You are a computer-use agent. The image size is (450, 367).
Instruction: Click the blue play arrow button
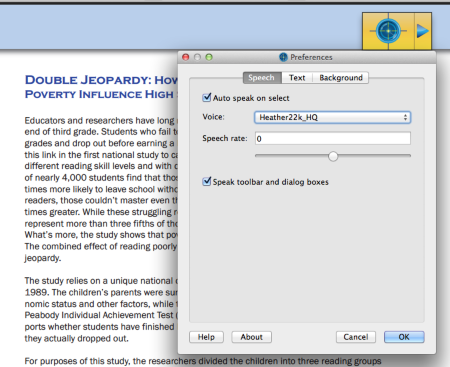click(423, 31)
